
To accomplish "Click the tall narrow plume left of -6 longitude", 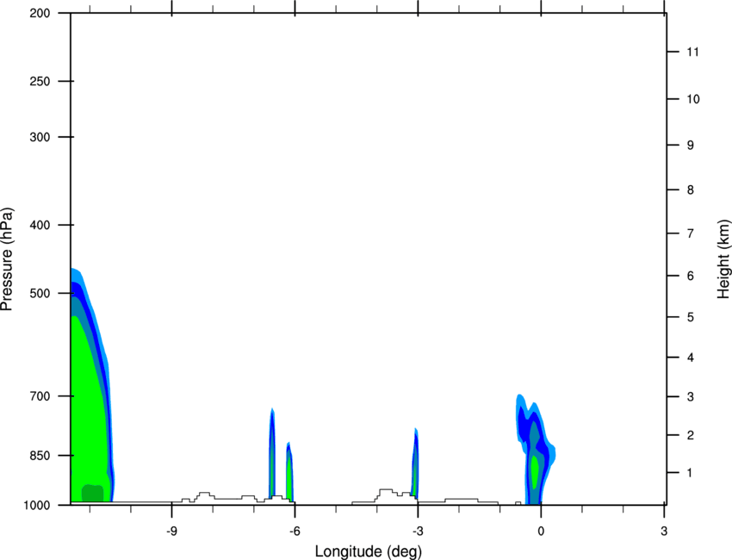I will pos(272,453).
